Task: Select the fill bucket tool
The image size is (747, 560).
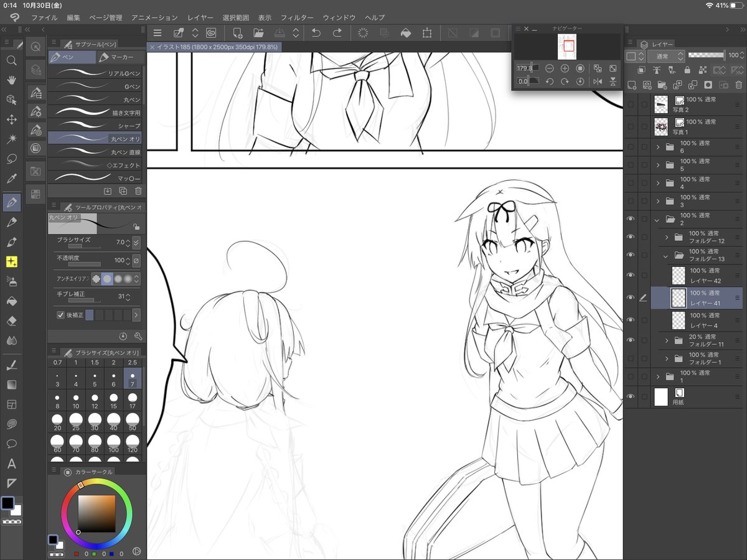Action: 11,301
